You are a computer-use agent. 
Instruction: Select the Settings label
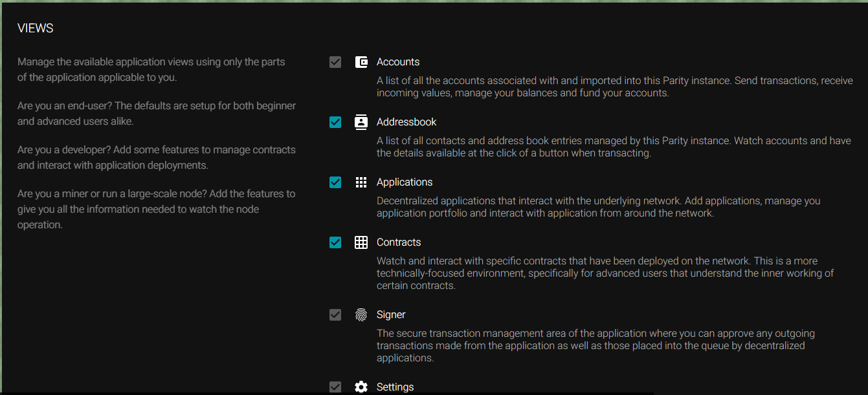point(395,387)
